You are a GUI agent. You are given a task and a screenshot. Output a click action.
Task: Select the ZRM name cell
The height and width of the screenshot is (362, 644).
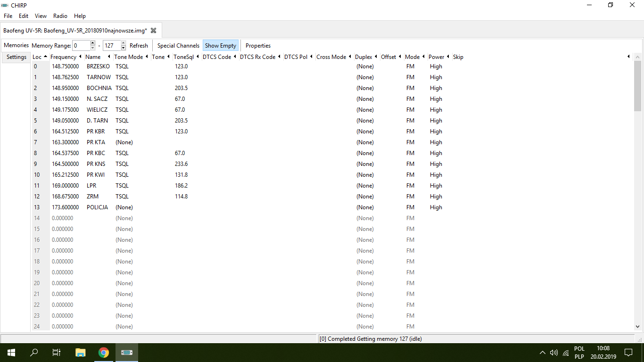[x=92, y=197]
